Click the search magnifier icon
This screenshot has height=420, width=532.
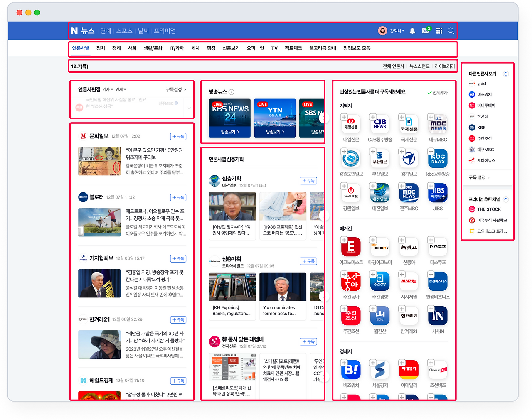pyautogui.click(x=451, y=31)
